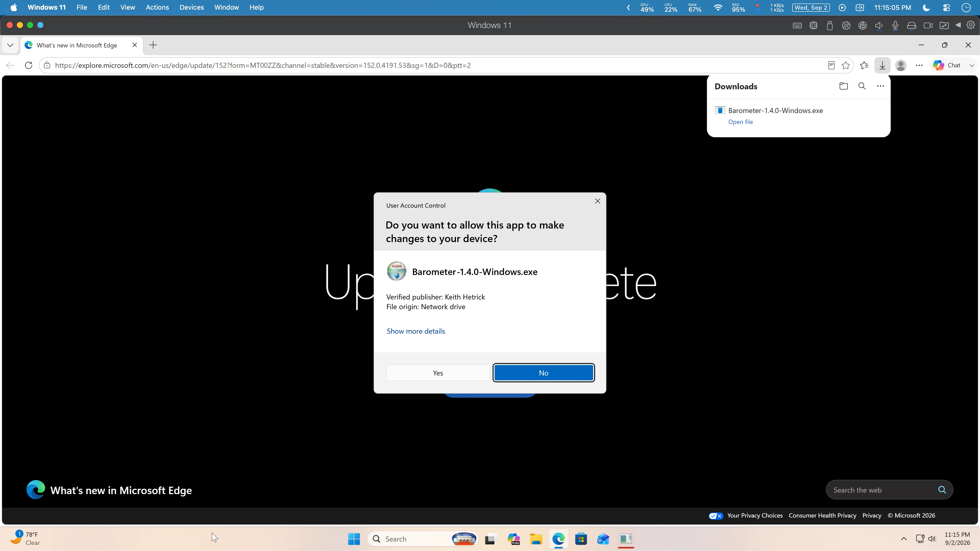Viewport: 980px width, 551px height.
Task: Open the Edit menu
Action: click(x=103, y=7)
